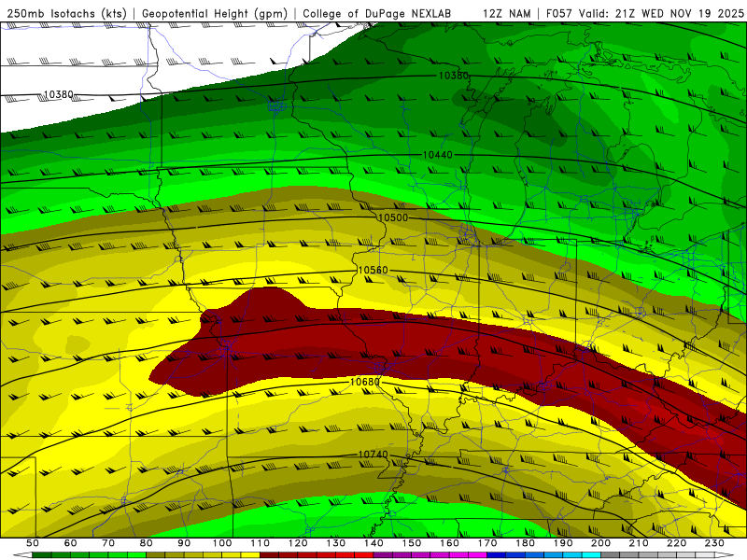Click the 150 kt value on color scale
This screenshot has width=747, height=560.
412,543
